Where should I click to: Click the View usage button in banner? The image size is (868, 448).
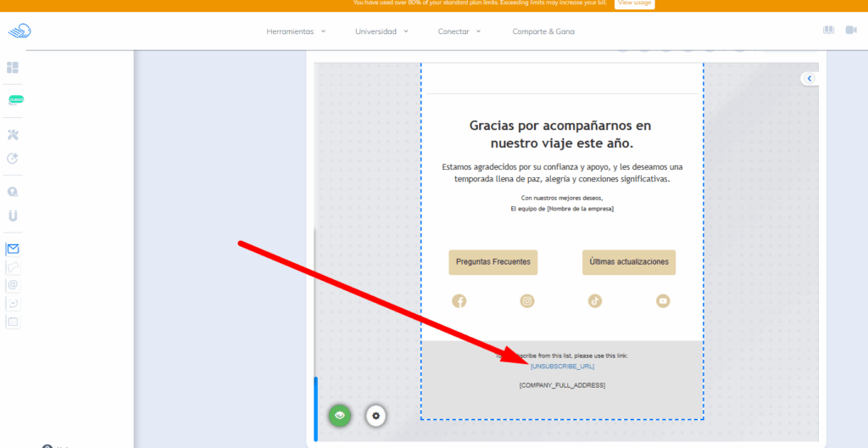pyautogui.click(x=634, y=3)
